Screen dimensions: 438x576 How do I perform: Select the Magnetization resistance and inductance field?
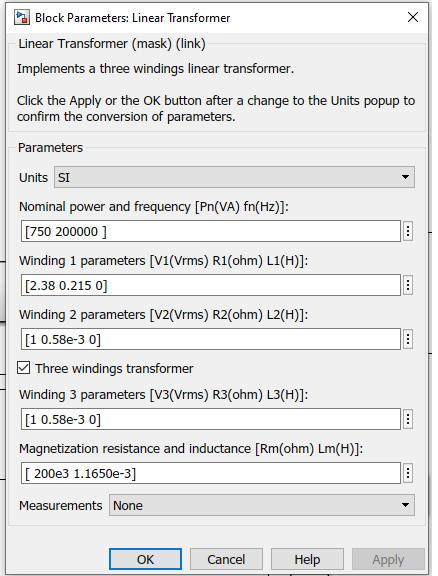tap(211, 473)
